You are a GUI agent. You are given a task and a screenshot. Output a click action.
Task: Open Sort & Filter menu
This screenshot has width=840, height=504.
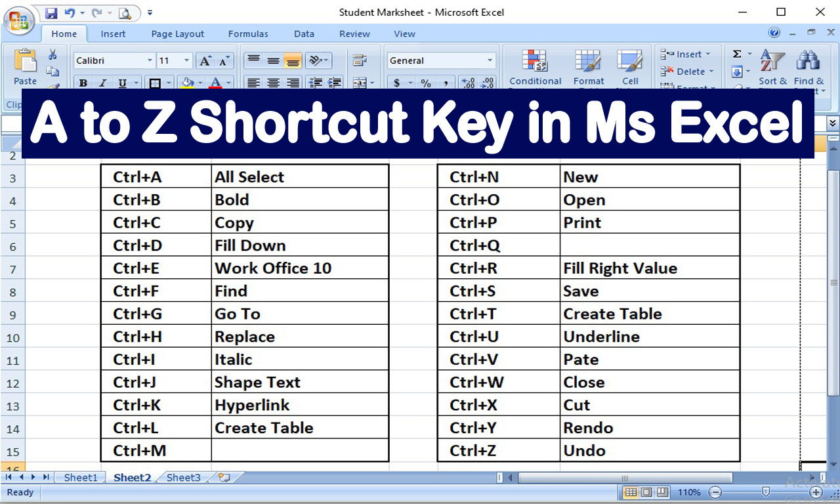pos(772,68)
